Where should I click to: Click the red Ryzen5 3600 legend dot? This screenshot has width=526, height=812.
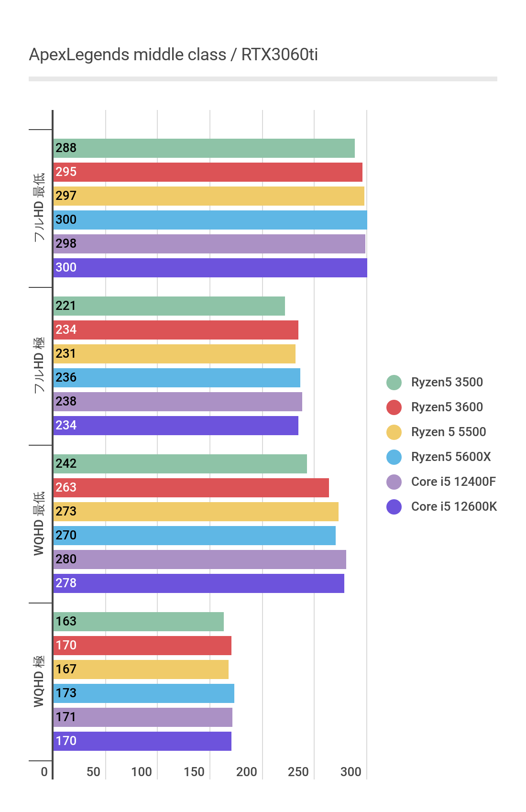(394, 407)
